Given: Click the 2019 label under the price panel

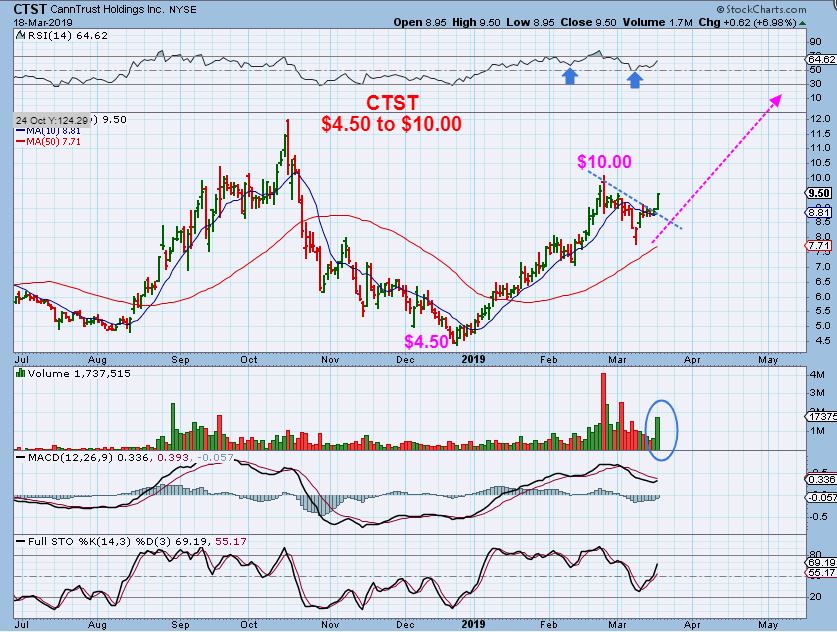Looking at the screenshot, I should [473, 359].
